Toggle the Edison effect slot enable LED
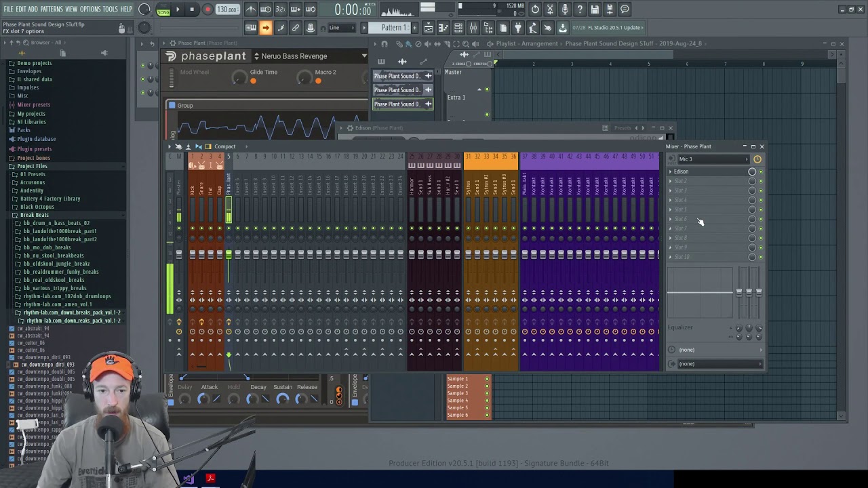Viewport: 868px width, 488px height. pyautogui.click(x=761, y=171)
